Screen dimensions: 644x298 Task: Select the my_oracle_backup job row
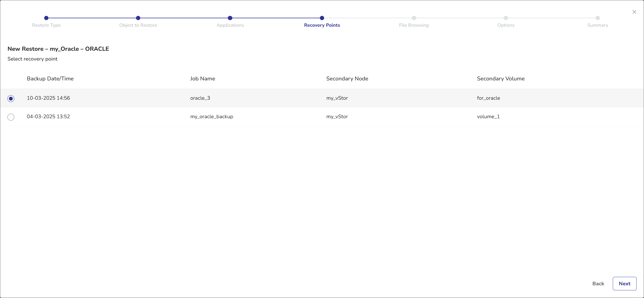tap(212, 117)
